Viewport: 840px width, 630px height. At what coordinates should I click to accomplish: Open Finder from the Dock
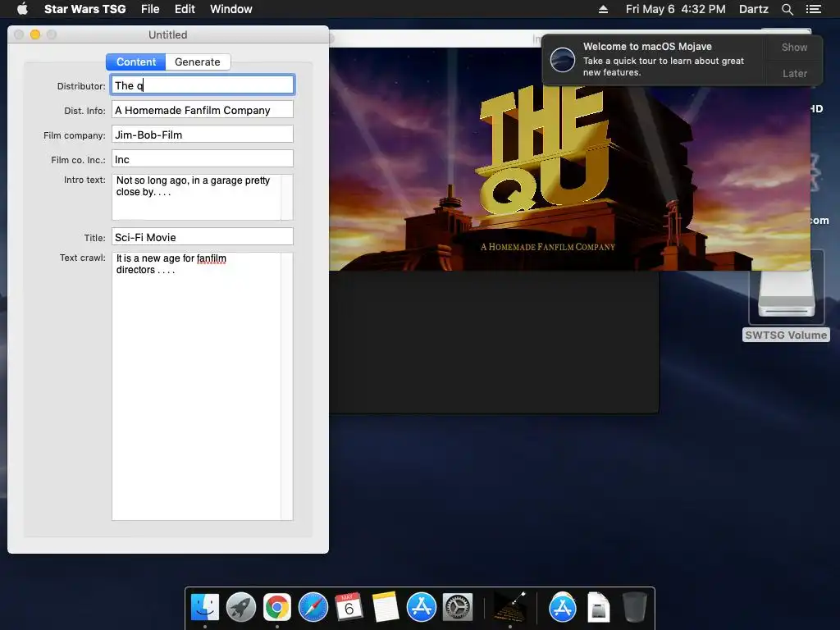coord(205,608)
